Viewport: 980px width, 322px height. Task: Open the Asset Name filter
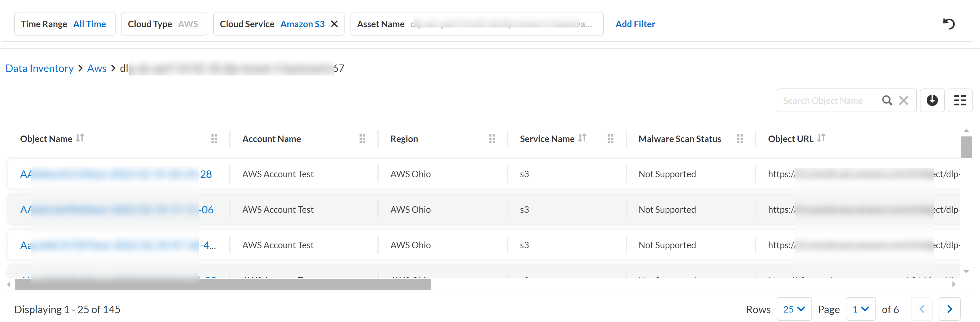477,24
